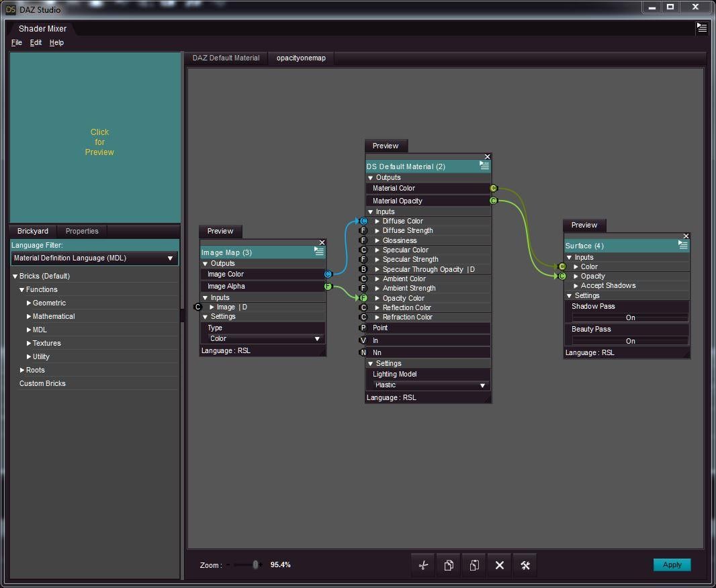Image resolution: width=716 pixels, height=588 pixels.
Task: Open the File menu
Action: coord(16,42)
